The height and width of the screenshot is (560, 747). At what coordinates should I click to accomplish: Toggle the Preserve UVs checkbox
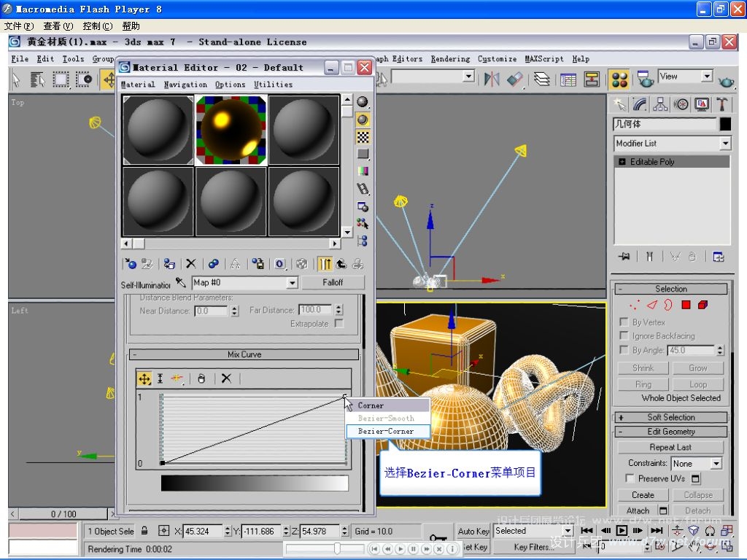click(x=630, y=478)
